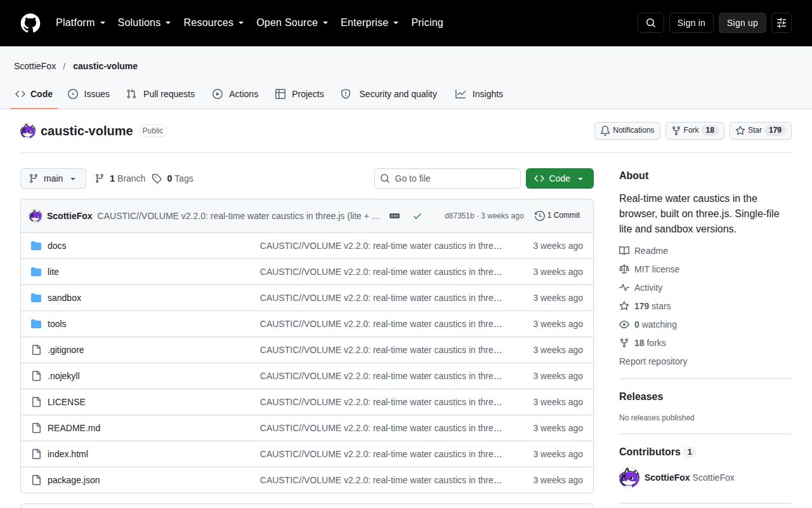
Task: Expand the Solutions menu
Action: 145,23
